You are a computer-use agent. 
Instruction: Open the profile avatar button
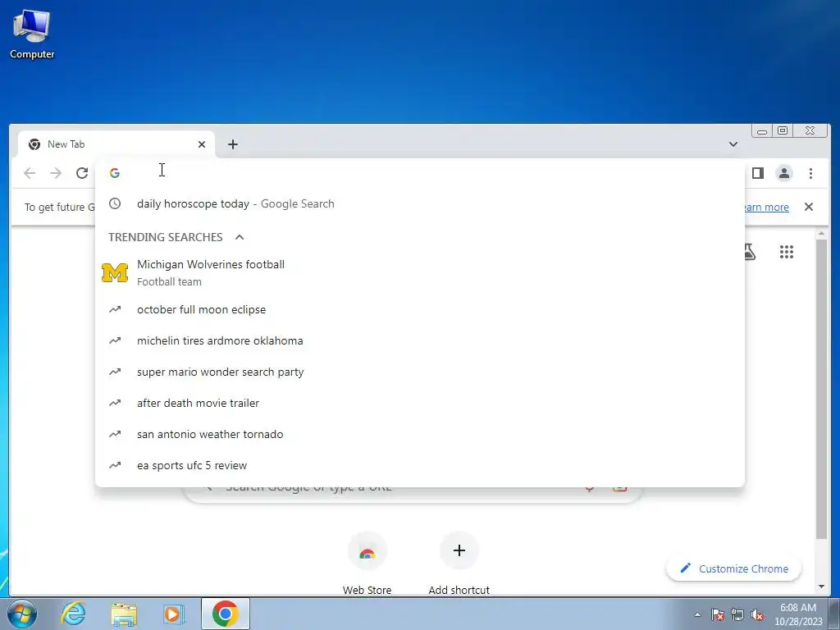point(784,173)
